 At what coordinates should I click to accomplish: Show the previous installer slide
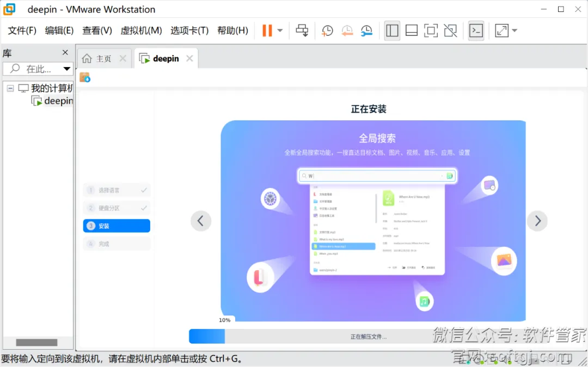click(x=200, y=221)
